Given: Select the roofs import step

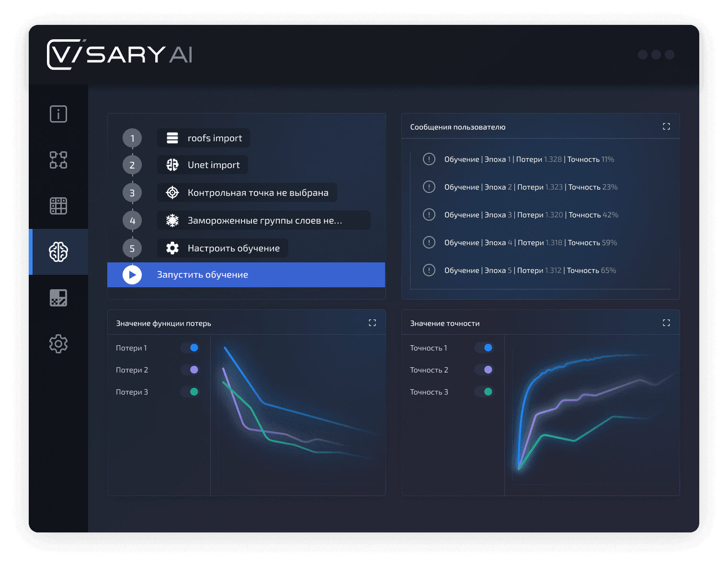Looking at the screenshot, I should [204, 138].
